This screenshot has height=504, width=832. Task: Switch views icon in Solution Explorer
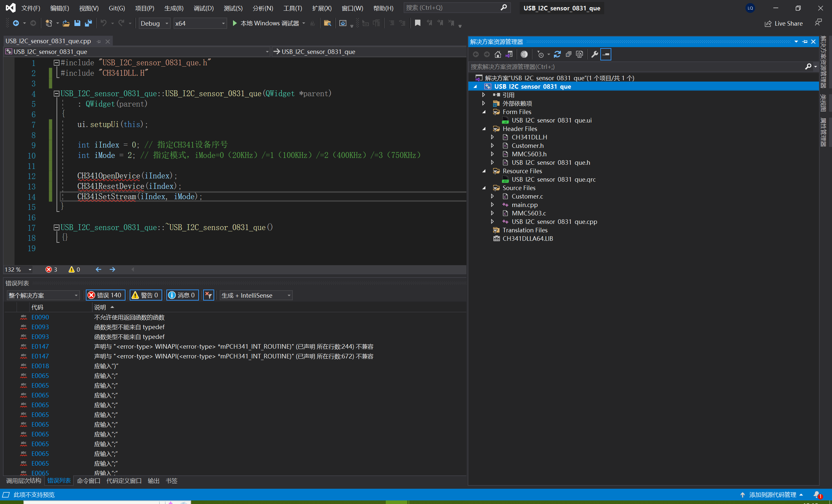pos(509,54)
